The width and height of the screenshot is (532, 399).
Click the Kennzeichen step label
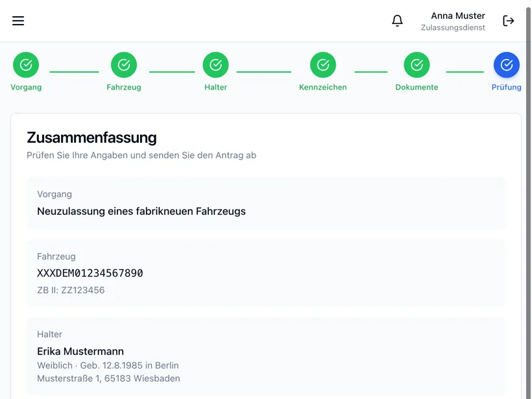point(323,87)
